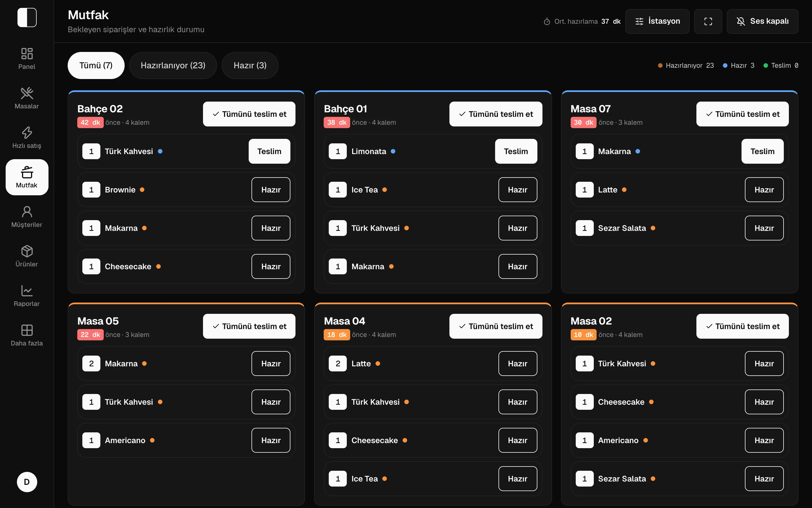Mark Masa 02 Sezar Salata as Hazır
Screen dimensions: 812x508
tap(764, 478)
